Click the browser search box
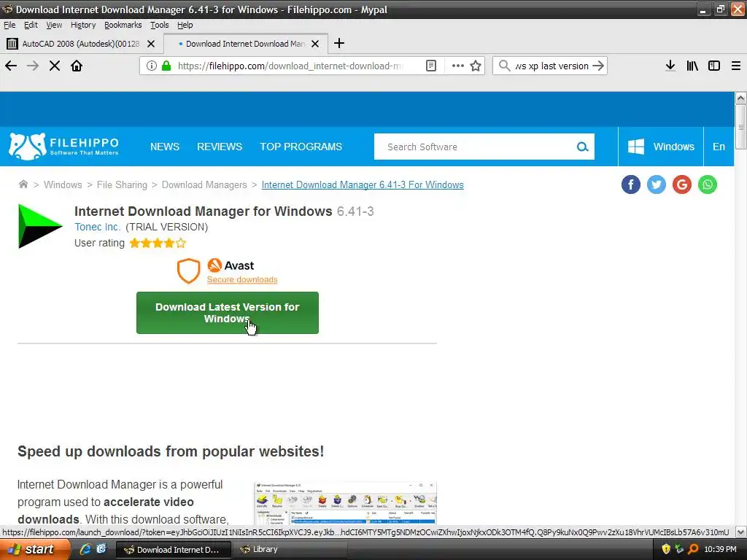 pyautogui.click(x=550, y=66)
